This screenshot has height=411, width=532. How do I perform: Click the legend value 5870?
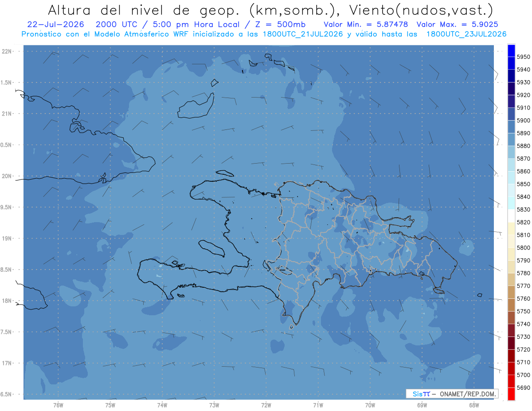523,159
